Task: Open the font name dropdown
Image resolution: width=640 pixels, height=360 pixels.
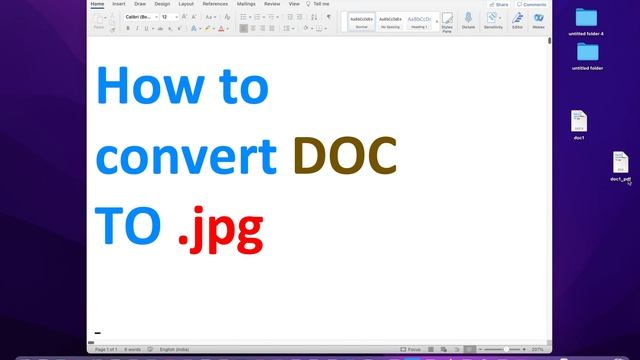Action: (x=156, y=17)
